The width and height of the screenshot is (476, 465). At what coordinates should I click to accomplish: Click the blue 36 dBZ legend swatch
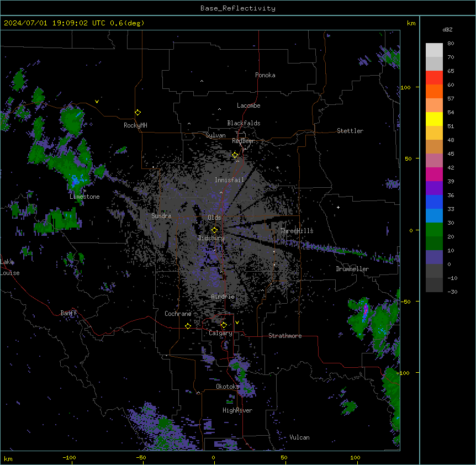tap(434, 202)
